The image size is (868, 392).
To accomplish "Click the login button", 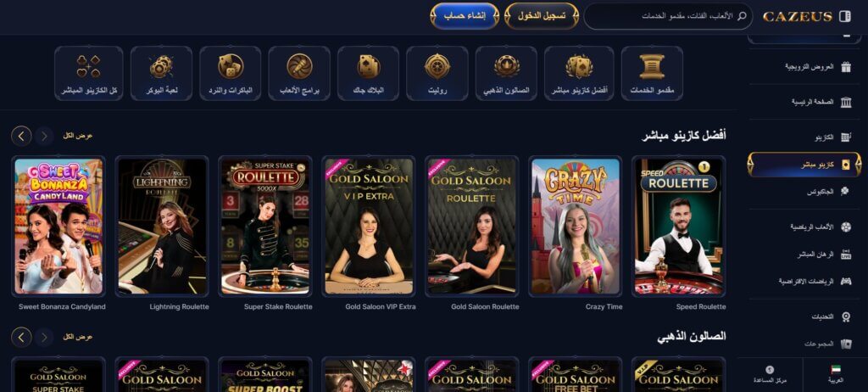I will click(x=542, y=16).
